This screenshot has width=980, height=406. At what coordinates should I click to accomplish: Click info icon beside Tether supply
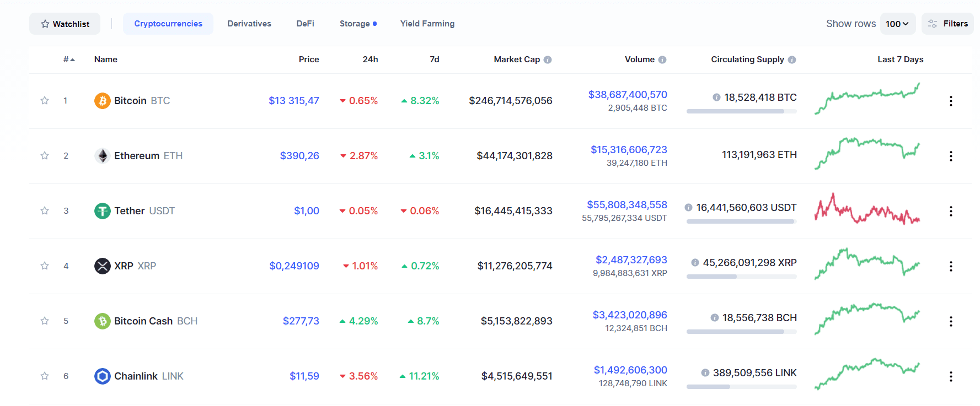coord(688,208)
